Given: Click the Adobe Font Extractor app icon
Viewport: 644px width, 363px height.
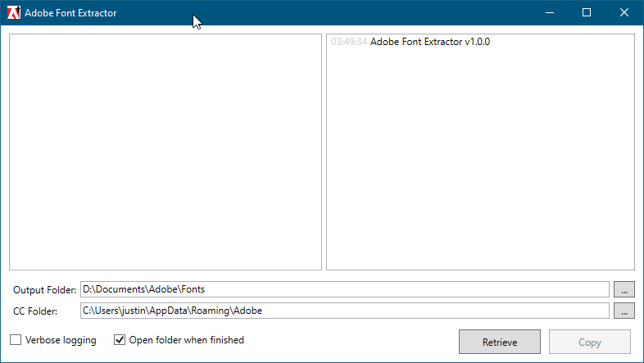Looking at the screenshot, I should click(x=14, y=13).
